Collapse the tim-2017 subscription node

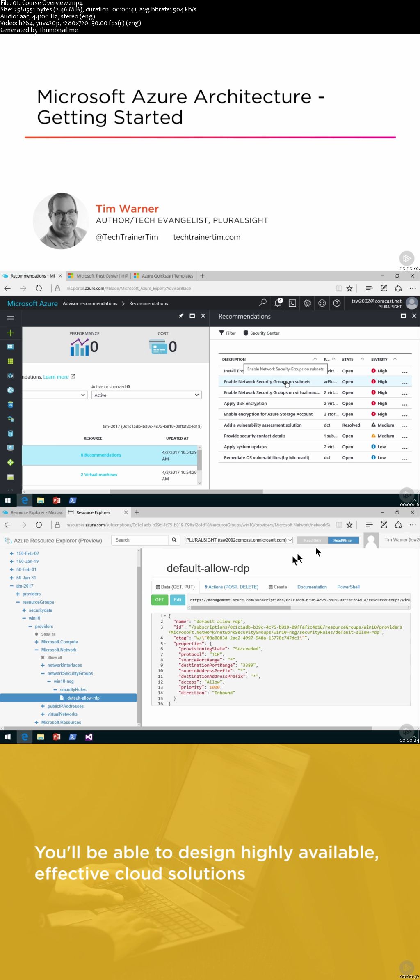tap(11, 586)
